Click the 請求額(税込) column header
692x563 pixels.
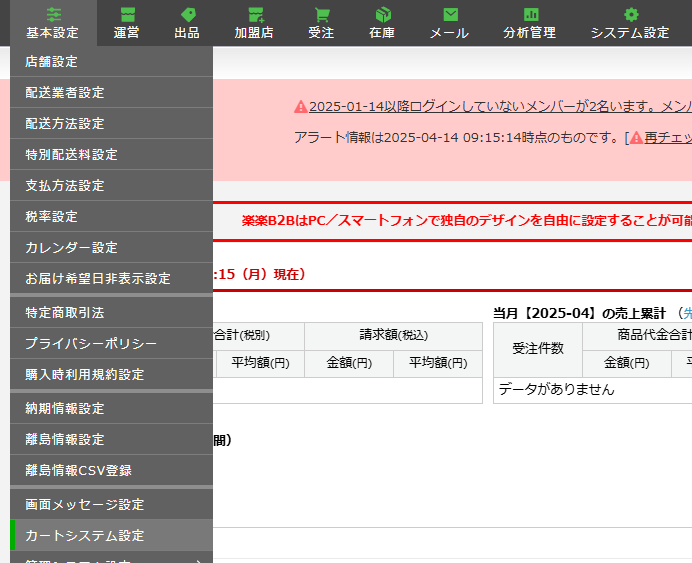(x=393, y=335)
